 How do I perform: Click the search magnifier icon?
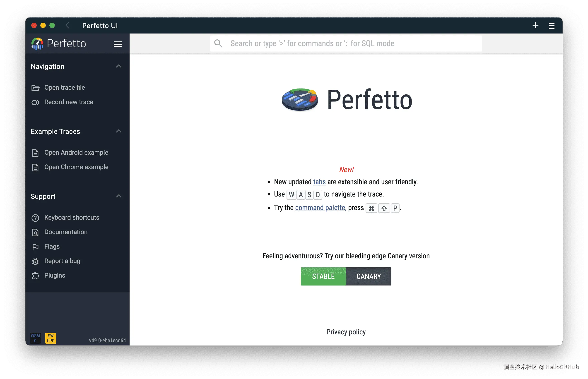(218, 43)
